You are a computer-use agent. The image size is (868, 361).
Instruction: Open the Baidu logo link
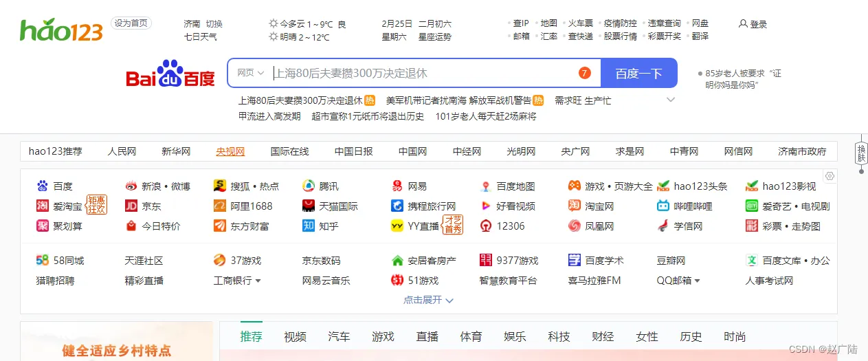[x=170, y=74]
